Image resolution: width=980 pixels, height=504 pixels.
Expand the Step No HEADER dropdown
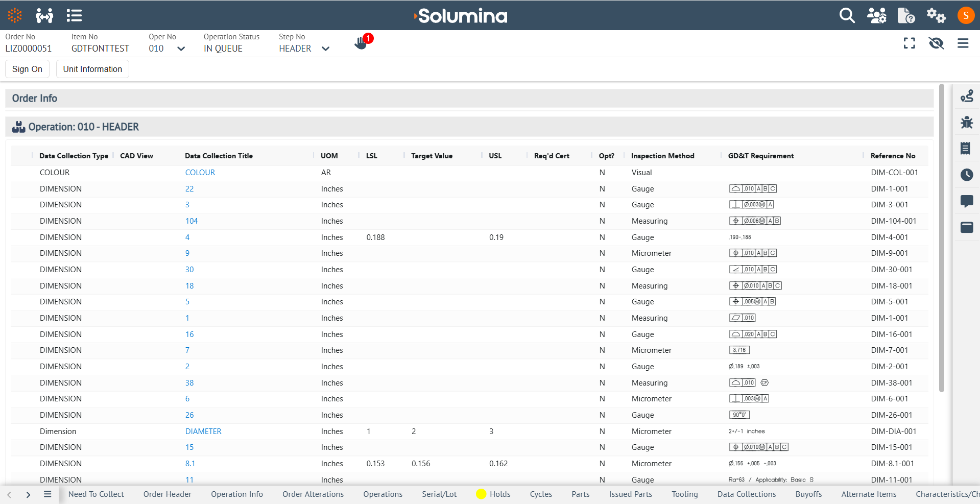(x=325, y=49)
